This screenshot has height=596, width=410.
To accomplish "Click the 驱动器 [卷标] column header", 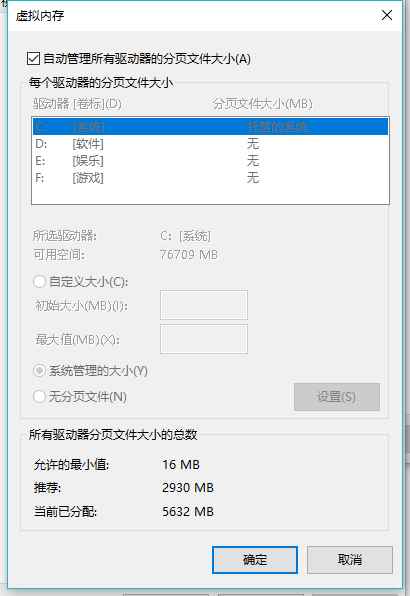I will tap(77, 104).
